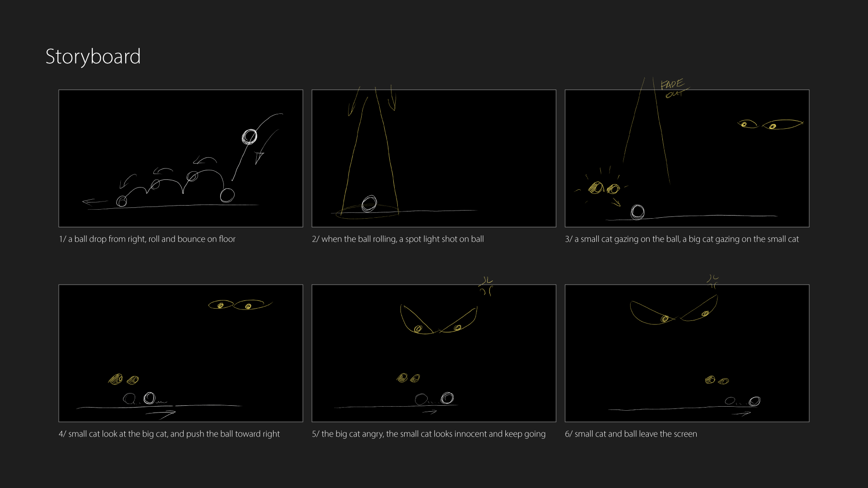Click the Storyboard title text
868x488 pixels.
click(x=93, y=57)
